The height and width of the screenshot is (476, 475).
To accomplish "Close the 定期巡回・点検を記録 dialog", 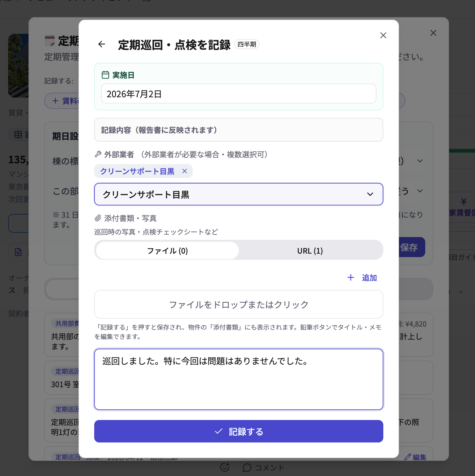I will pyautogui.click(x=383, y=35).
